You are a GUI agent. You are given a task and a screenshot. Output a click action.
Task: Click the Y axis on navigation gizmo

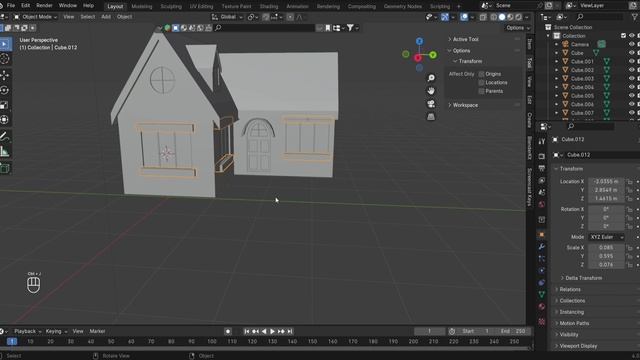433,55
